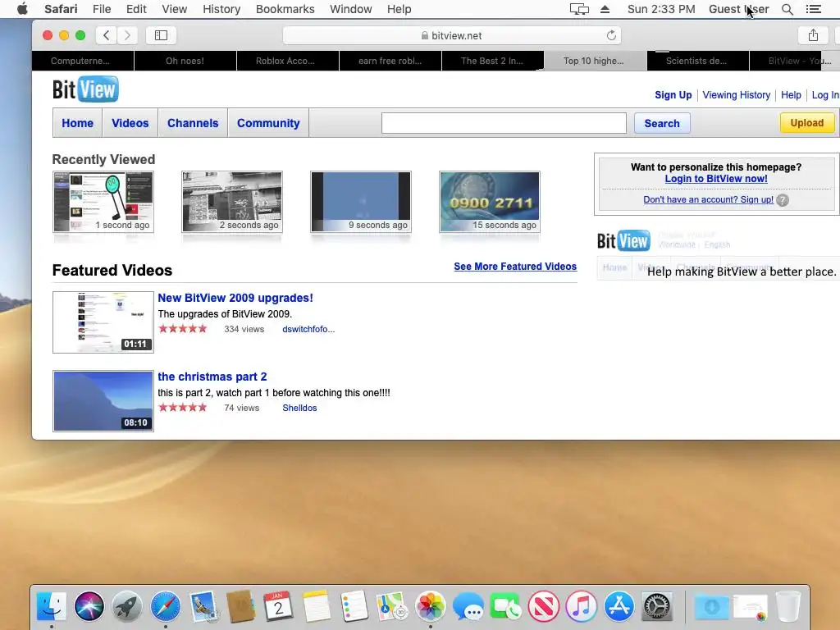Open recently viewed thumbnail '15 seconds ago'
The width and height of the screenshot is (840, 630).
pyautogui.click(x=490, y=202)
